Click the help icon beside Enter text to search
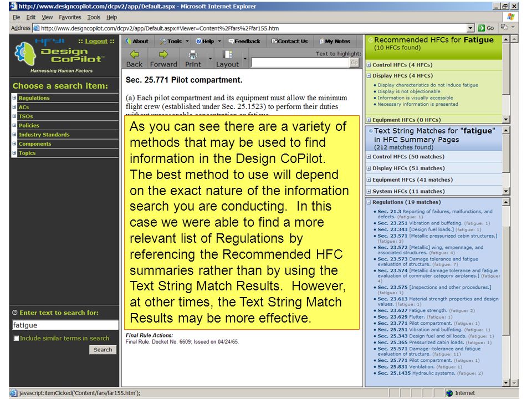This screenshot has width=532, height=399. pyautogui.click(x=14, y=313)
